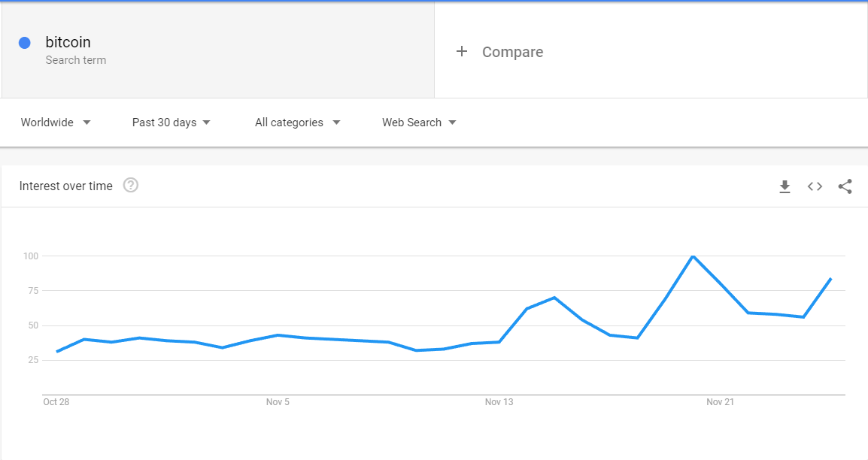868x460 pixels.
Task: Open the All categories dropdown
Action: click(297, 123)
